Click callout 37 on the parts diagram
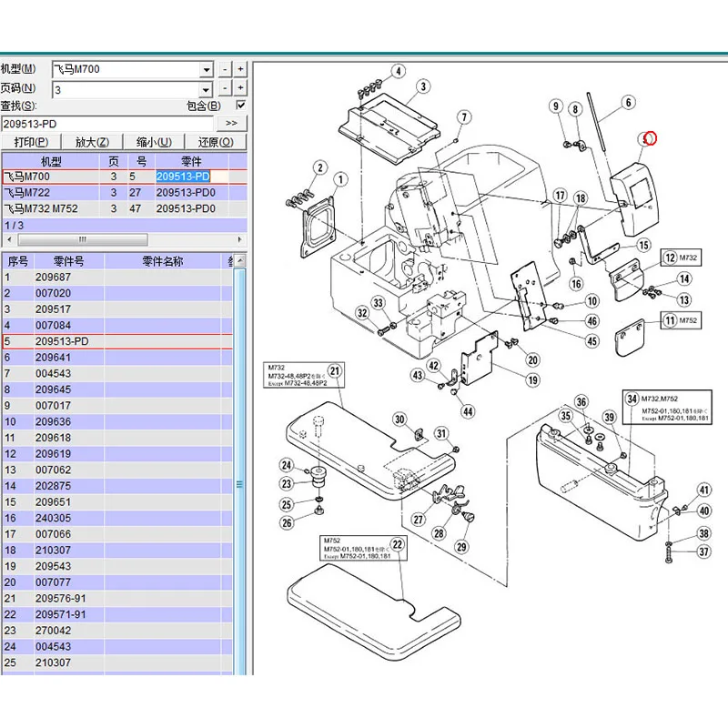Screen dimensions: 728x728 click(703, 551)
